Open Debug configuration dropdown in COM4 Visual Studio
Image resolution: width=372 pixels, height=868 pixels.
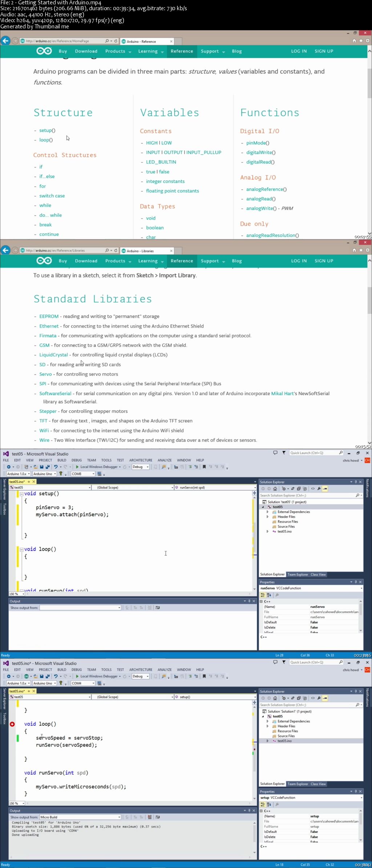coord(141,676)
